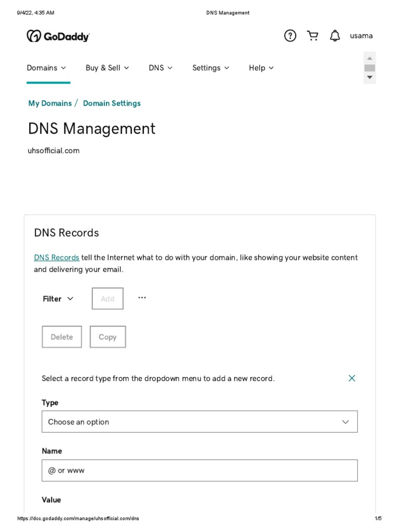The width and height of the screenshot is (399, 532).
Task: Open the Type record dropdown
Action: (199, 422)
